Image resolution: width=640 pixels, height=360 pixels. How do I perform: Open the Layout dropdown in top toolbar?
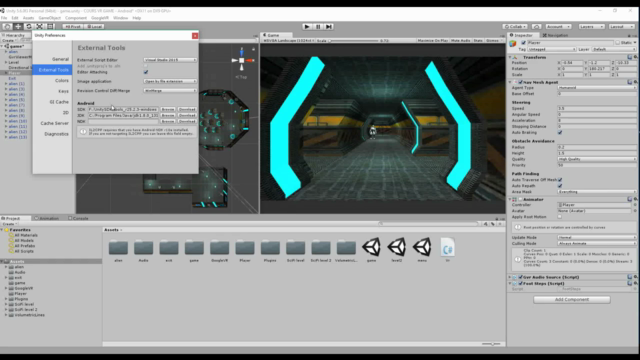(x=622, y=27)
